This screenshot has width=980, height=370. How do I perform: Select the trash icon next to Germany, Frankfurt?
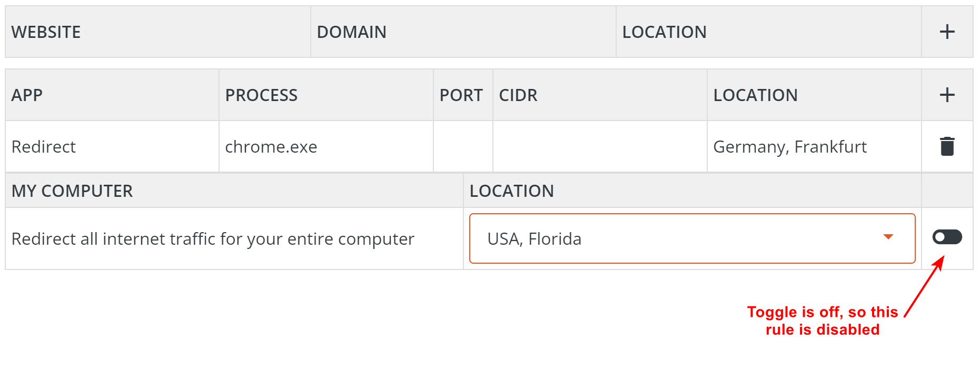point(947,146)
